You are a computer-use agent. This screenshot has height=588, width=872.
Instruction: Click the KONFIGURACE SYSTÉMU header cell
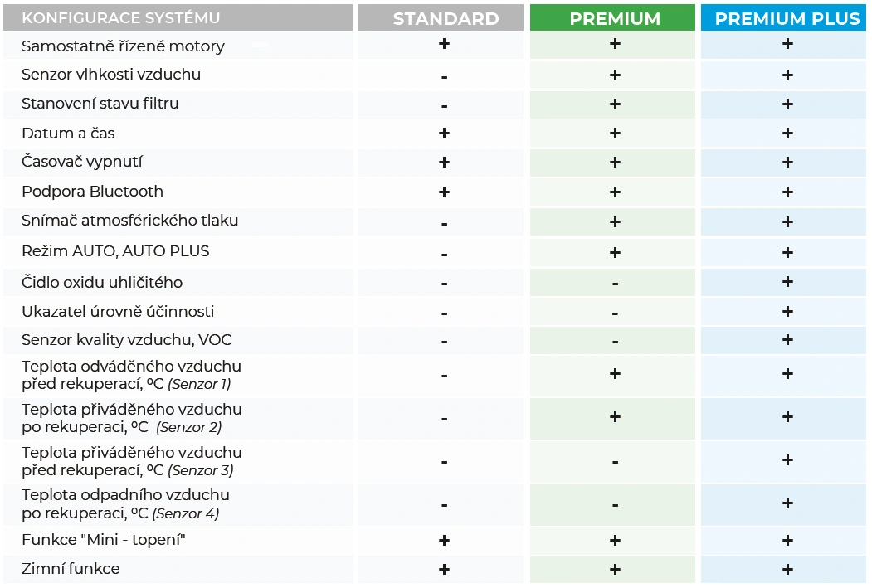[x=121, y=18]
